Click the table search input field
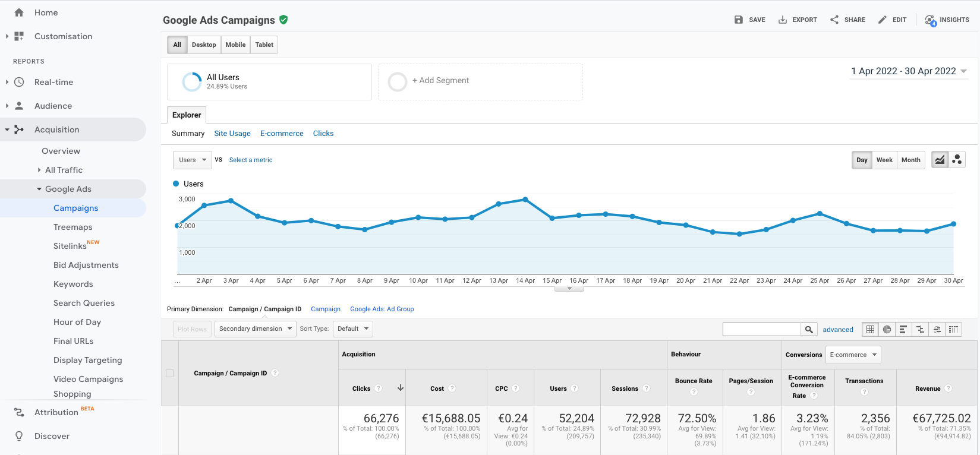This screenshot has width=980, height=455. (x=762, y=330)
